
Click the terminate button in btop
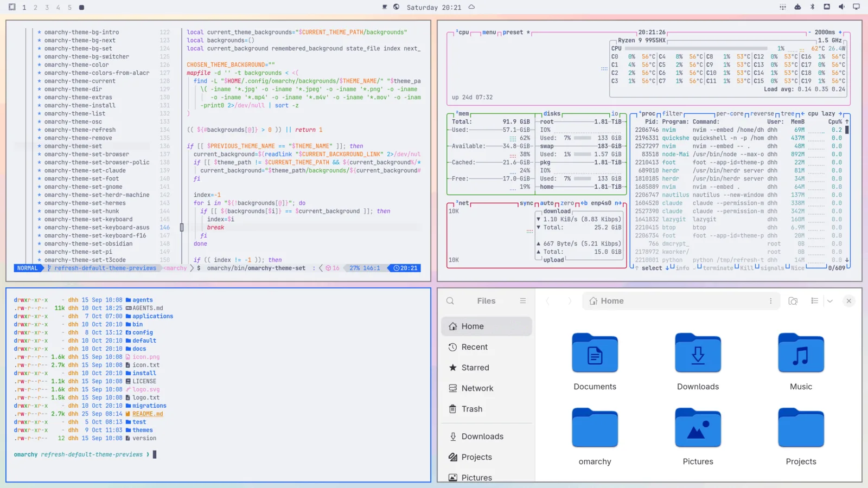pos(718,268)
